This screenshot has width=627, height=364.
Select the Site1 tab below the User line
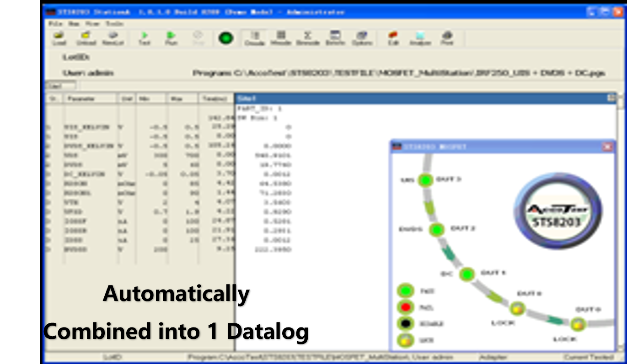click(x=60, y=86)
